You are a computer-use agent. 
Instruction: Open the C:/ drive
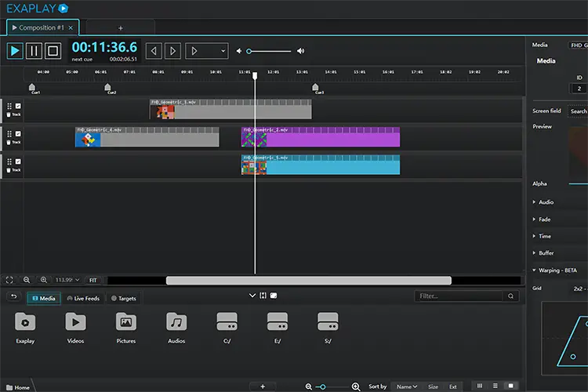(x=227, y=327)
